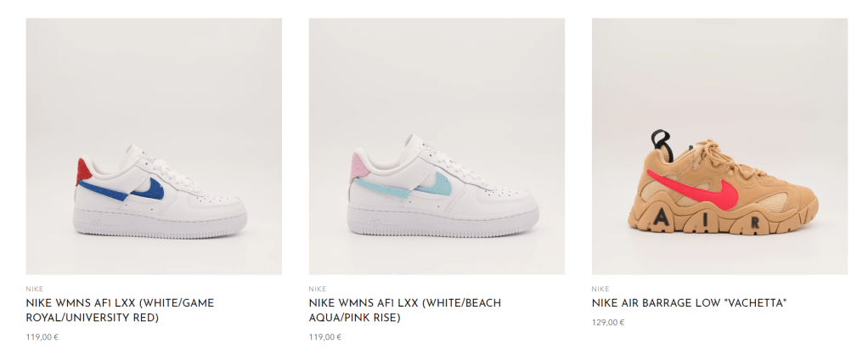Click the White/Beach Aqua/Pink Rise product title
Image resolution: width=868 pixels, height=361 pixels.
pyautogui.click(x=404, y=310)
